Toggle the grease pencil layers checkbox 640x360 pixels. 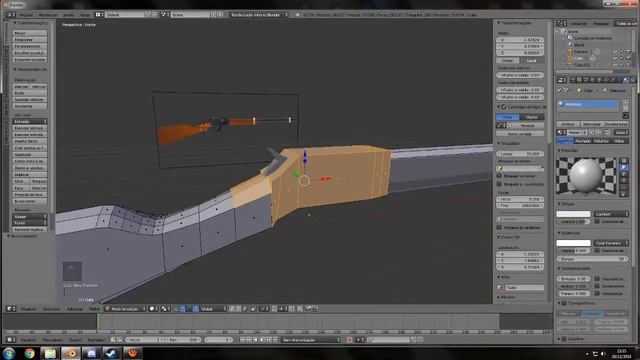tap(504, 107)
